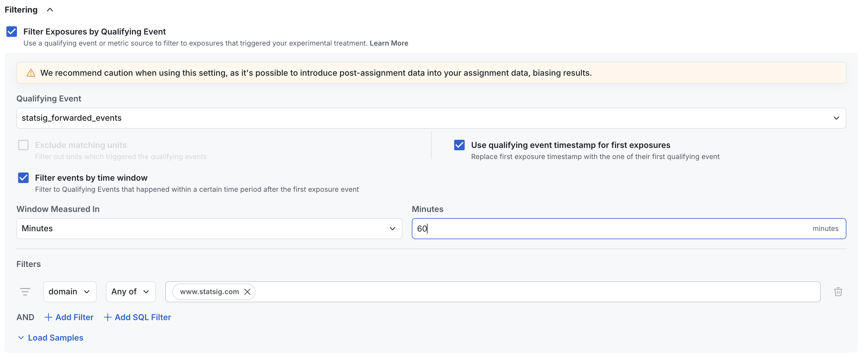Screen dimensions: 868x359
Task: Check the Exclude matching units box
Action: pos(23,145)
